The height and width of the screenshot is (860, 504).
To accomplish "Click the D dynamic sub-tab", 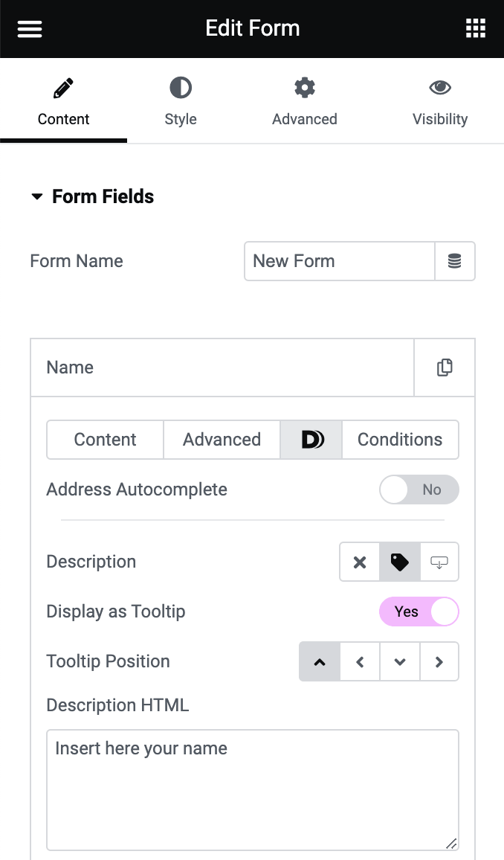I will click(311, 440).
